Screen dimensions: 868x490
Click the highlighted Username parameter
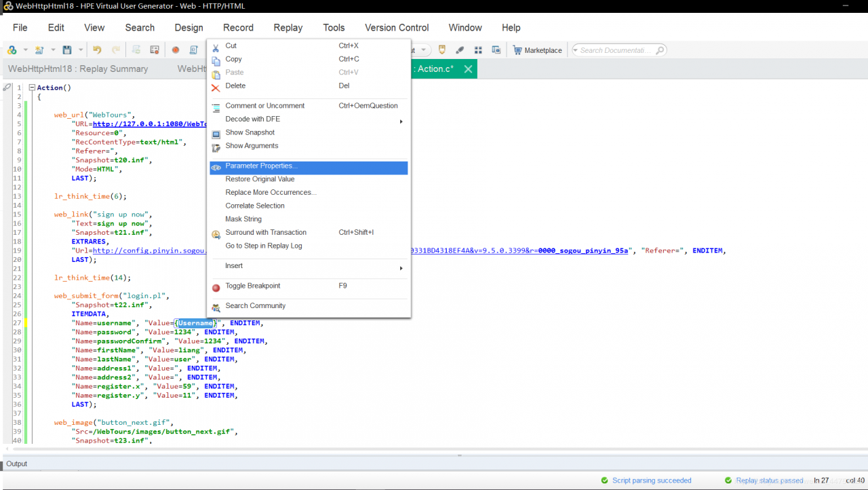click(x=196, y=323)
